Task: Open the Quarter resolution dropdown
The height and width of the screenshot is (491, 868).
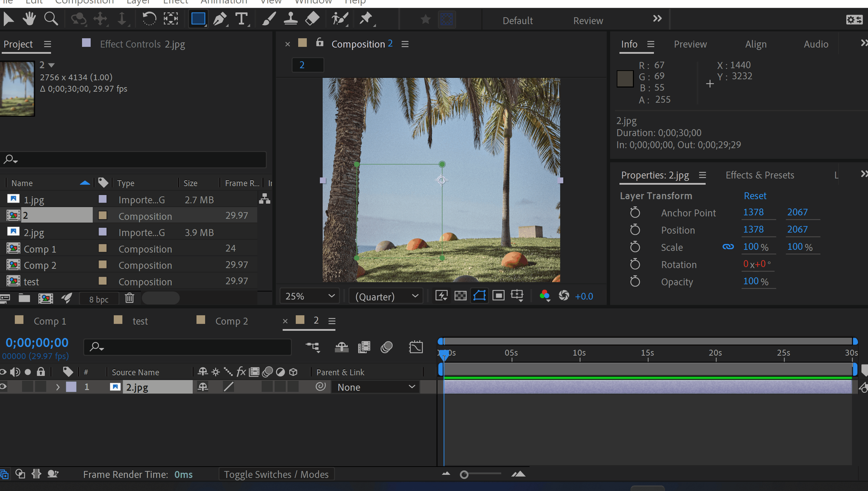Action: pyautogui.click(x=386, y=296)
